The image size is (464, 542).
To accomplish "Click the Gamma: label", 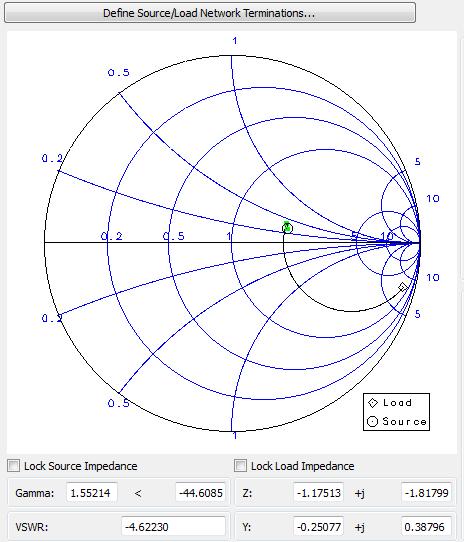I will tap(35, 493).
